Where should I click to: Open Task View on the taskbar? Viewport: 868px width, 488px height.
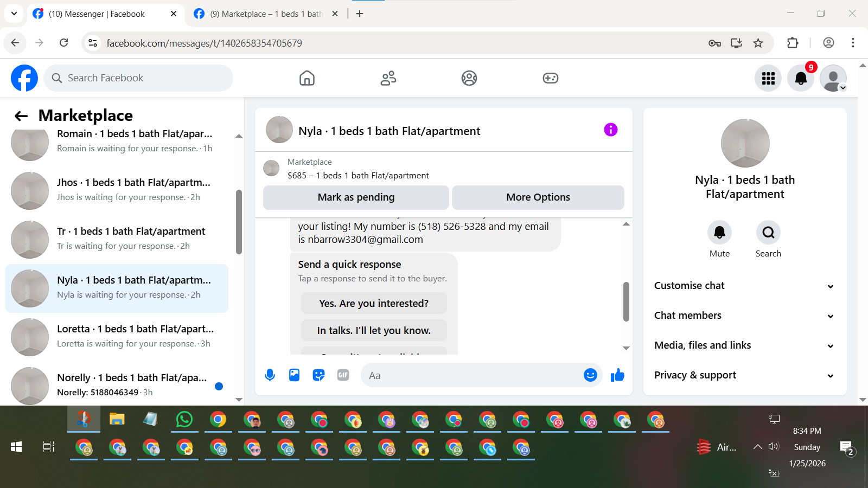click(49, 447)
